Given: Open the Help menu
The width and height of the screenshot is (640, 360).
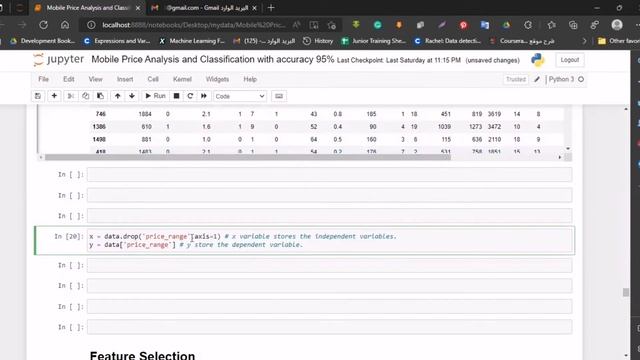Looking at the screenshot, I should pos(250,79).
